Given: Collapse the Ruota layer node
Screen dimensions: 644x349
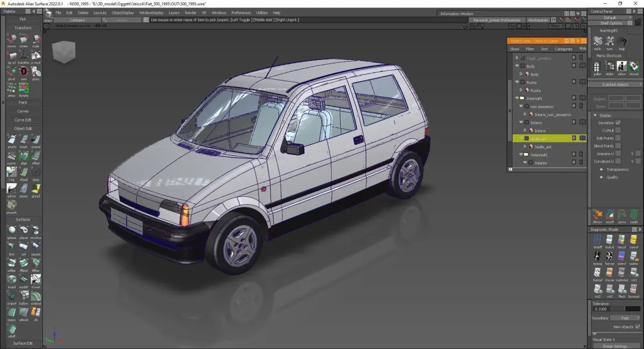Looking at the screenshot, I should (517, 82).
